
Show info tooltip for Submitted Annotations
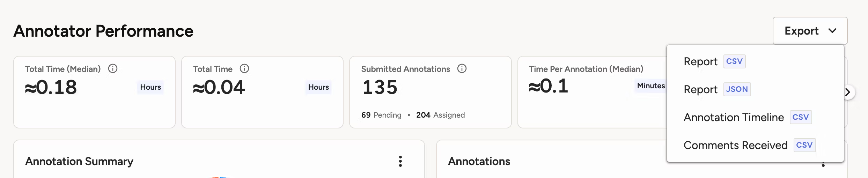click(462, 68)
